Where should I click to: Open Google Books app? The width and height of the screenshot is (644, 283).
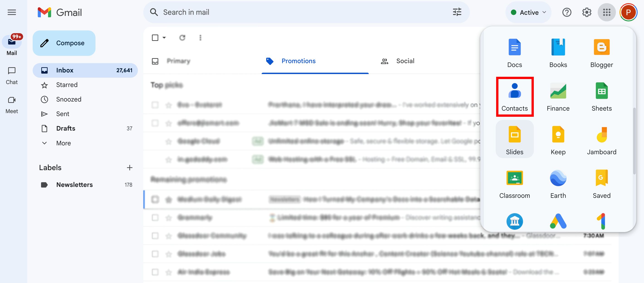[558, 53]
